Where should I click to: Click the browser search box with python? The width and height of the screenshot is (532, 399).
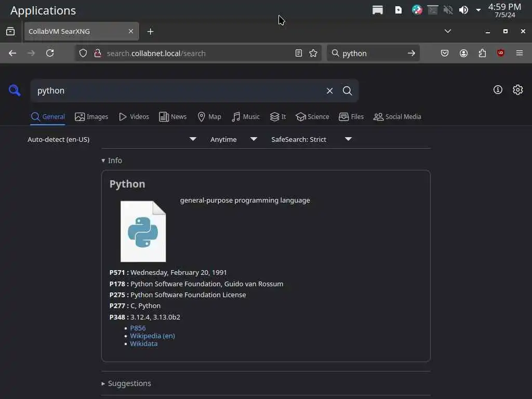pyautogui.click(x=373, y=54)
